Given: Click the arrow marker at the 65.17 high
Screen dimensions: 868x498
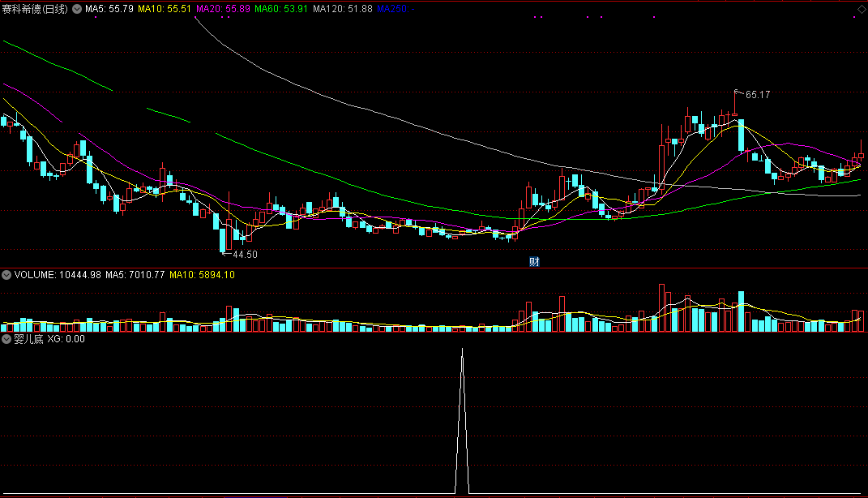Looking at the screenshot, I should point(738,92).
